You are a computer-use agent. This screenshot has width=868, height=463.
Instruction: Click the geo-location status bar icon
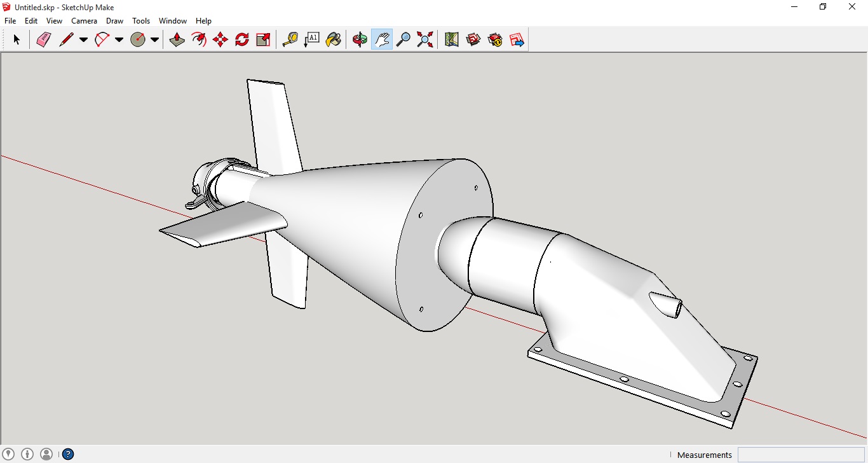[9, 454]
